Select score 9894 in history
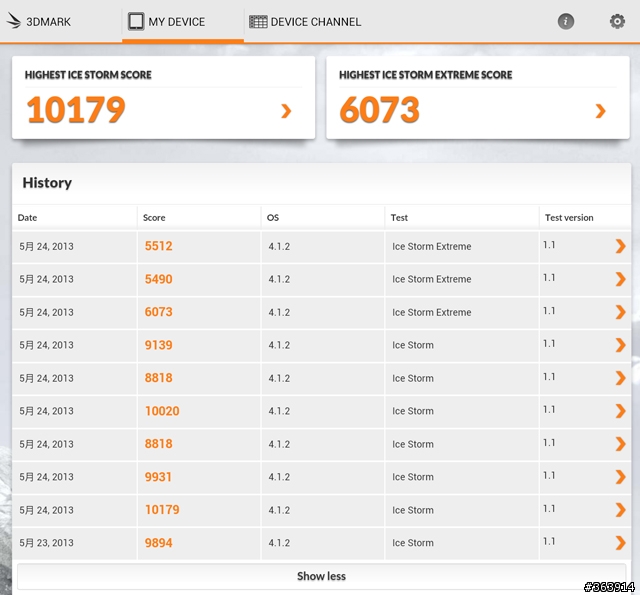This screenshot has width=640, height=595. 158,543
